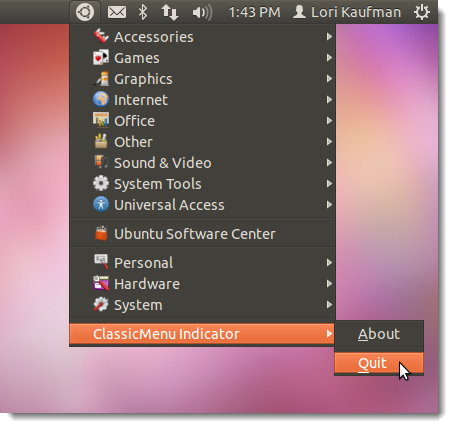Open the ClassicMenu Indicator menu entry
The image size is (453, 428).
202,334
